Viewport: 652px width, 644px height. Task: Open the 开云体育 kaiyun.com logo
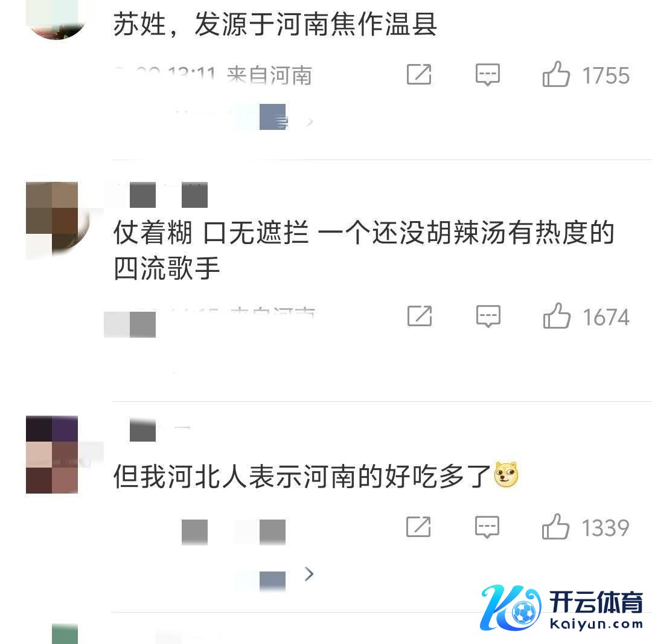point(562,607)
